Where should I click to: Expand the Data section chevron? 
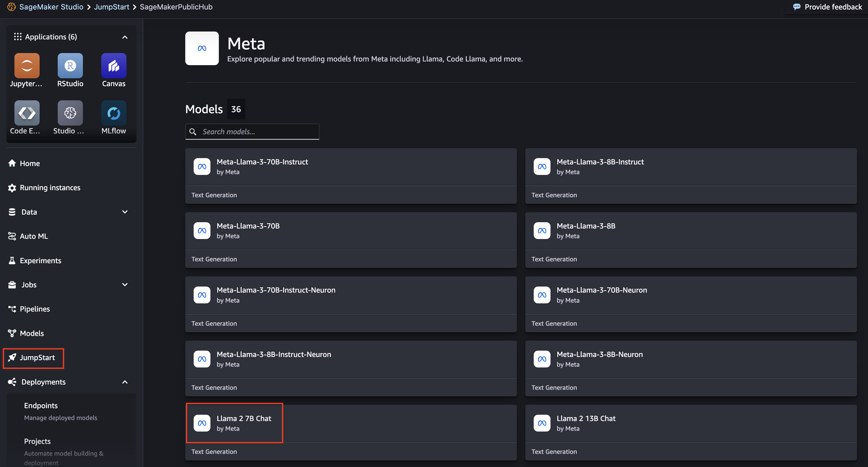[125, 212]
